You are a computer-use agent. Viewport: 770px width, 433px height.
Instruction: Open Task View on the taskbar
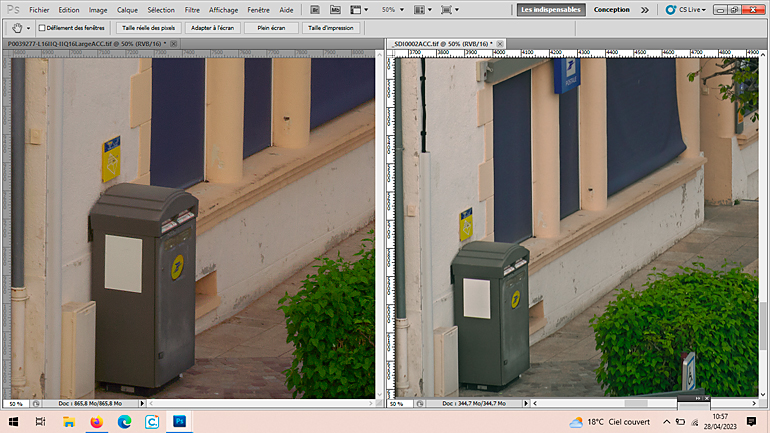tap(41, 422)
